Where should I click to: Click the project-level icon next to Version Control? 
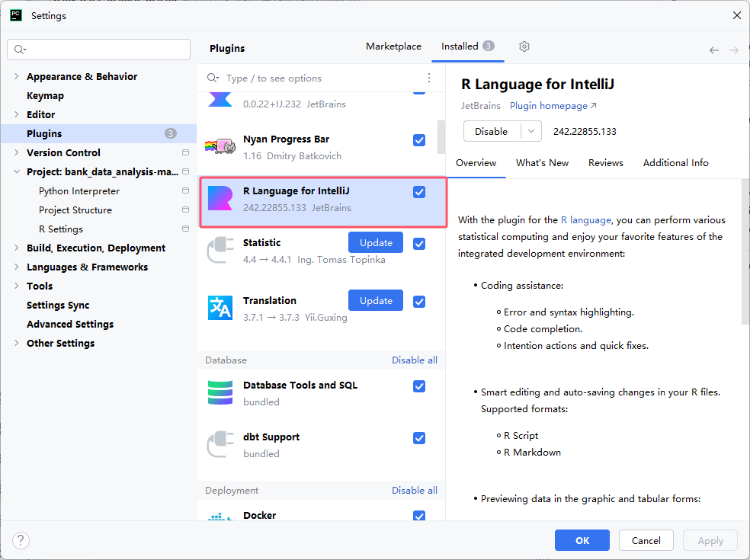click(185, 152)
